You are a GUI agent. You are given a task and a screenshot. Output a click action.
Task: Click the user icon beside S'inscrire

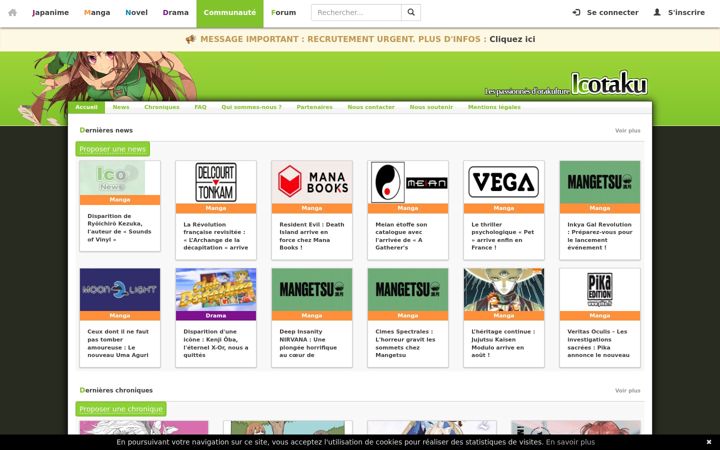tap(657, 12)
